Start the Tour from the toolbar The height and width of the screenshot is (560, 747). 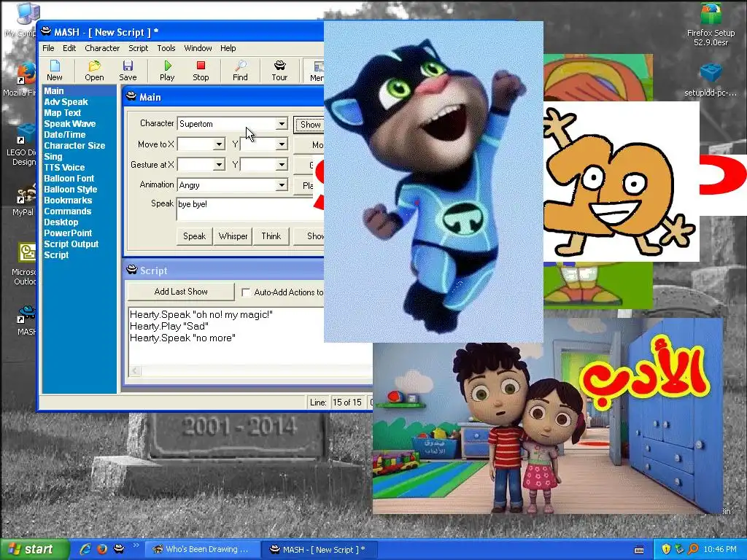[x=279, y=71]
